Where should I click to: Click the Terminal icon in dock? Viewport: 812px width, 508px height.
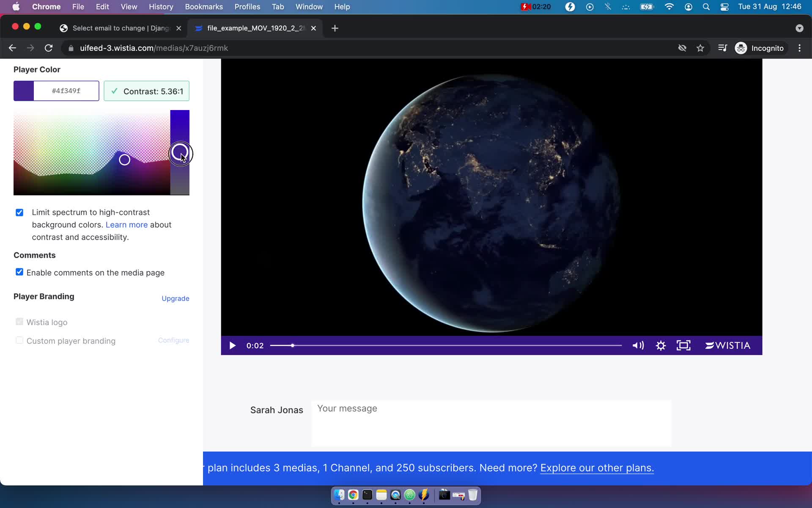[x=367, y=495]
